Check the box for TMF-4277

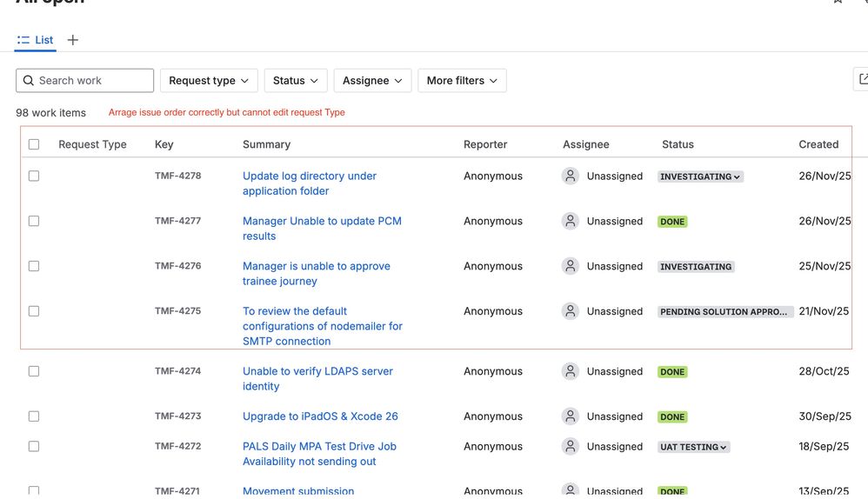(x=34, y=221)
